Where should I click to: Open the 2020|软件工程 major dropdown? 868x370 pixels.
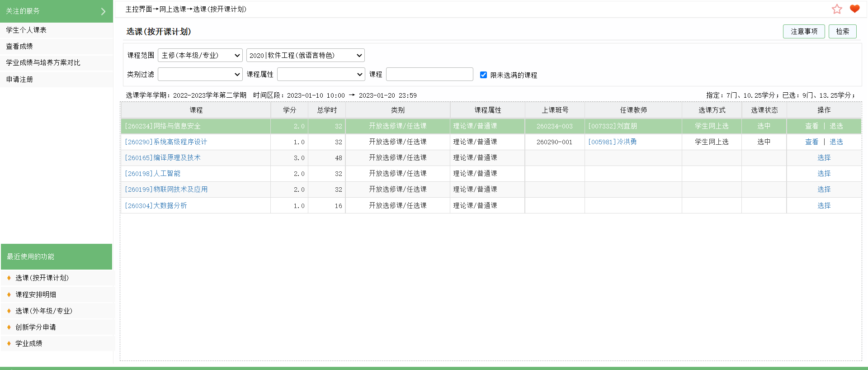[x=306, y=55]
